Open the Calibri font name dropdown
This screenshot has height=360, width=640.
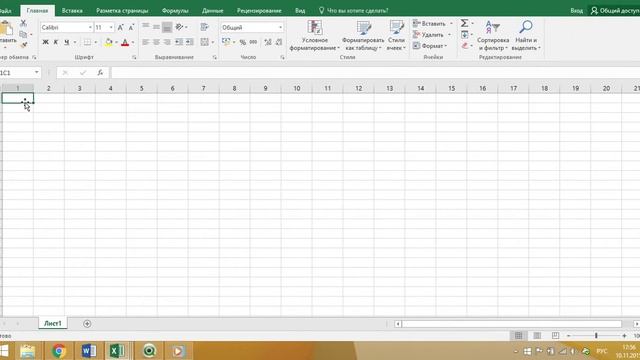pos(90,27)
